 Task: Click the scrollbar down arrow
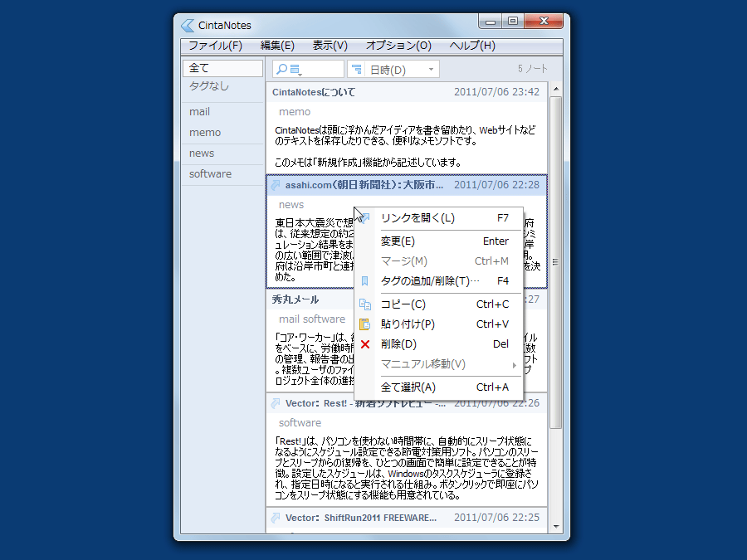pos(556,527)
